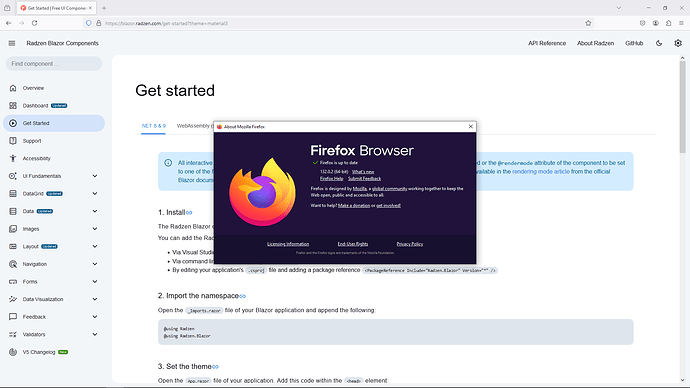Image resolution: width=690 pixels, height=388 pixels.
Task: Bookmark this page with the star icon
Action: point(588,23)
